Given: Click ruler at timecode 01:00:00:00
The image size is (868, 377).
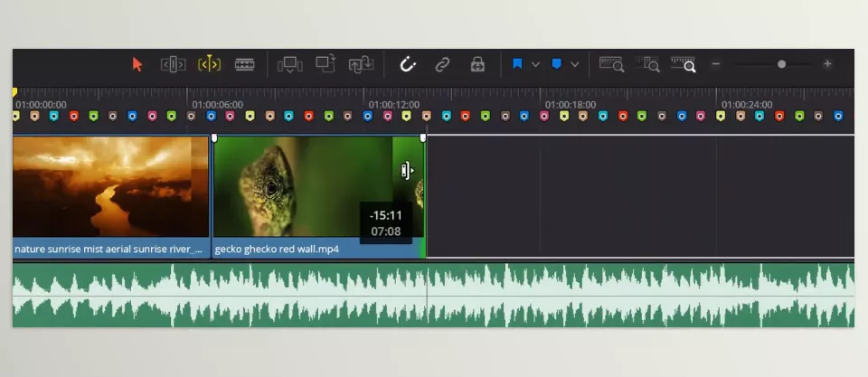Looking at the screenshot, I should coord(41,105).
